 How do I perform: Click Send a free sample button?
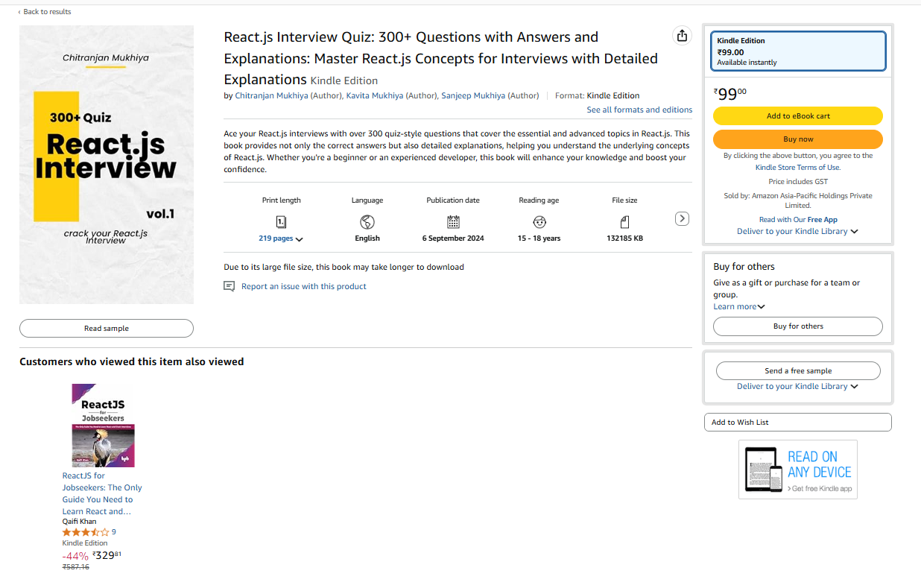point(798,370)
